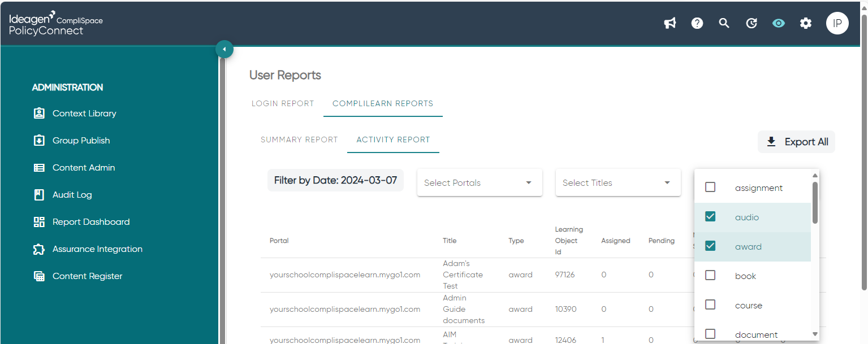868x344 pixels.
Task: Click the Type column header
Action: coord(516,241)
